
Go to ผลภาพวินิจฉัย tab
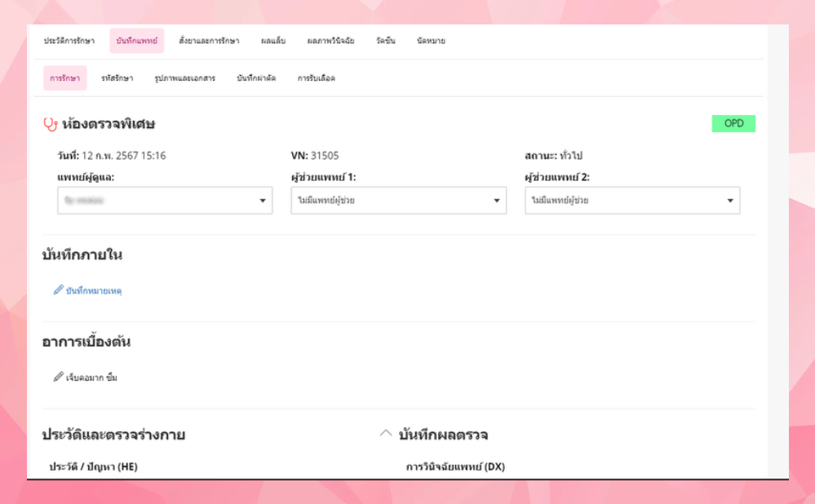point(330,41)
